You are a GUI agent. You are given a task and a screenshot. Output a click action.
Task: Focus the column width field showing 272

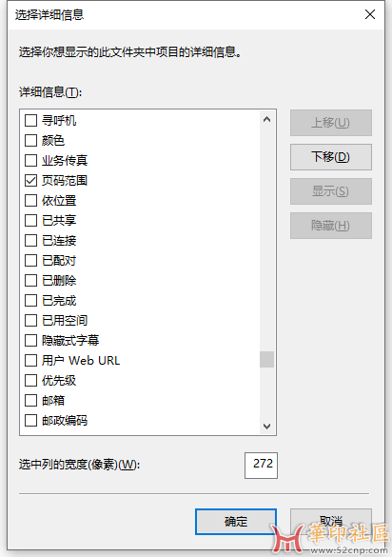coord(261,466)
